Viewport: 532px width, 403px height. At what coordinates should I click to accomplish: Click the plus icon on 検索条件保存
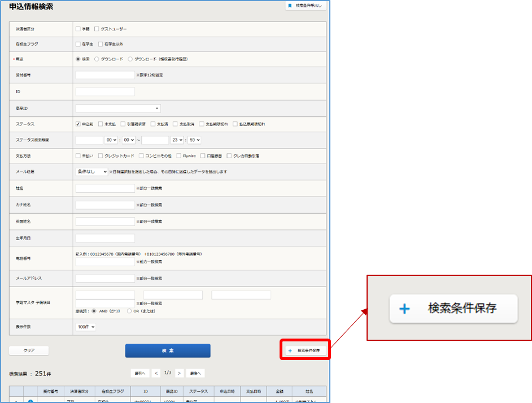[290, 351]
